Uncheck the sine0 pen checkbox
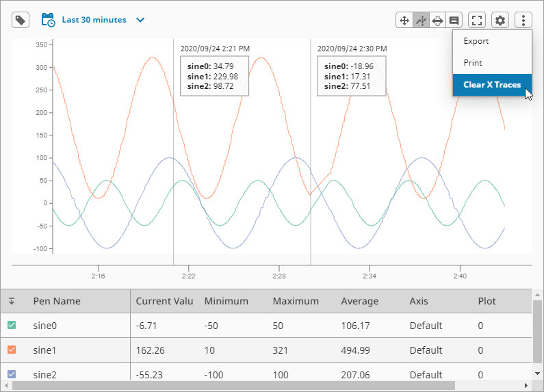Viewport: 544px width, 392px height. (12, 325)
